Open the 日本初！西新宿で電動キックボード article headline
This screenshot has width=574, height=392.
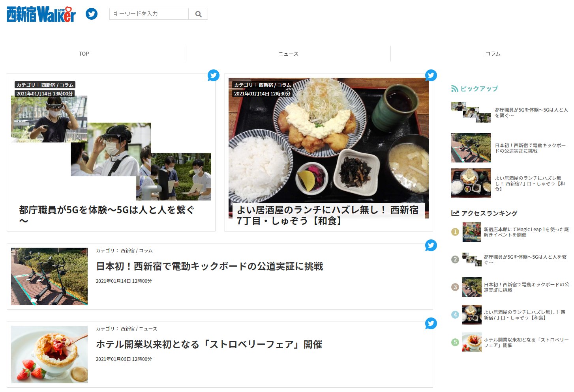209,267
